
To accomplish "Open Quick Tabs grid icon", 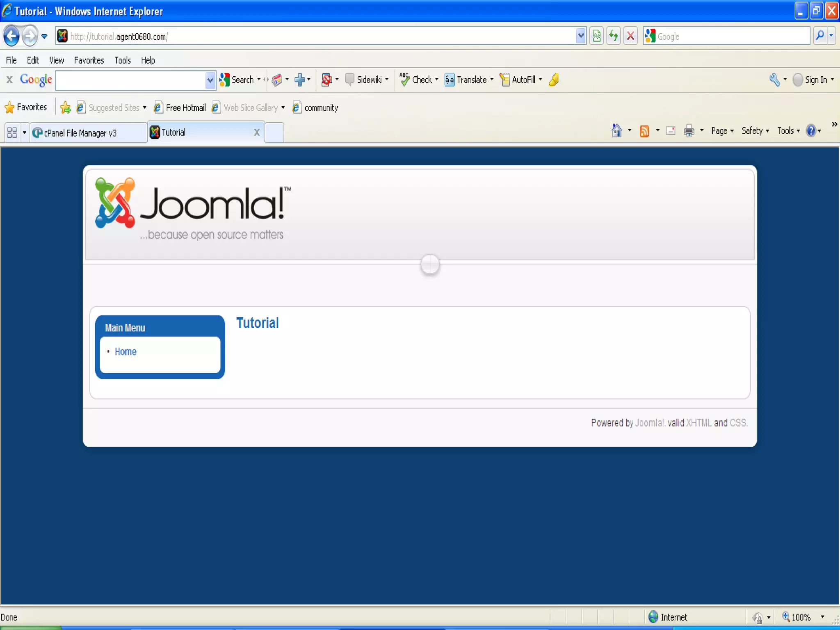I will 12,132.
